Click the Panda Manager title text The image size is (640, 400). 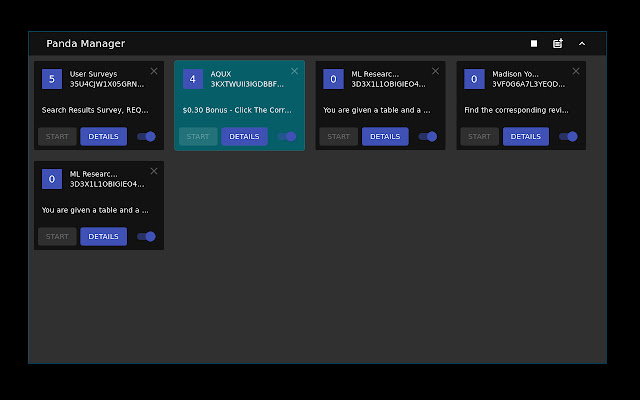pos(86,43)
